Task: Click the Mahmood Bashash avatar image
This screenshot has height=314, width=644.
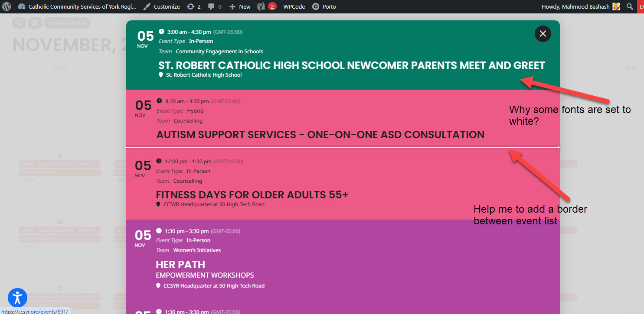Action: (616, 6)
